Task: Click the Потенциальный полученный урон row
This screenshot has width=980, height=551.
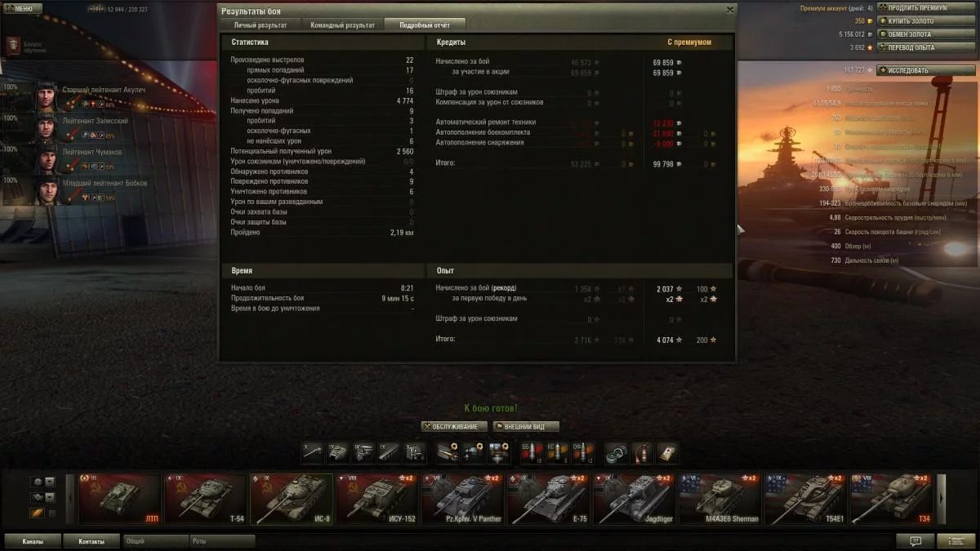Action: 322,151
